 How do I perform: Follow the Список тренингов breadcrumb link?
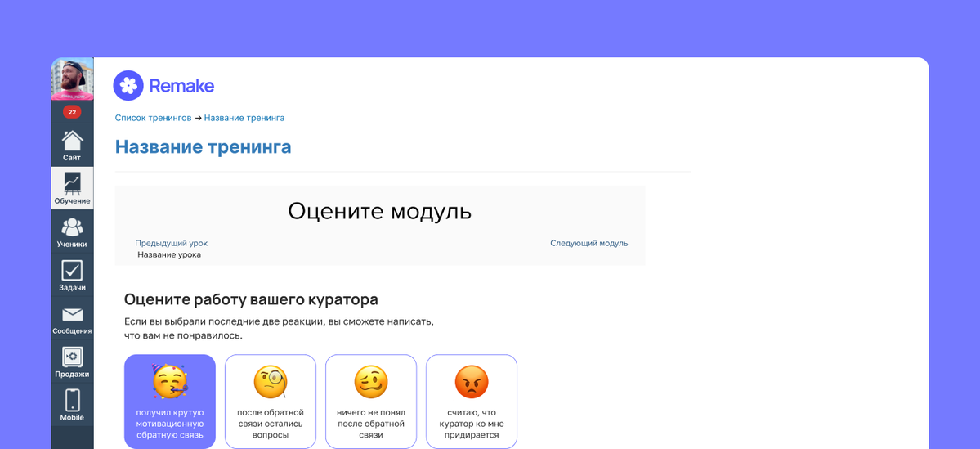pos(153,118)
